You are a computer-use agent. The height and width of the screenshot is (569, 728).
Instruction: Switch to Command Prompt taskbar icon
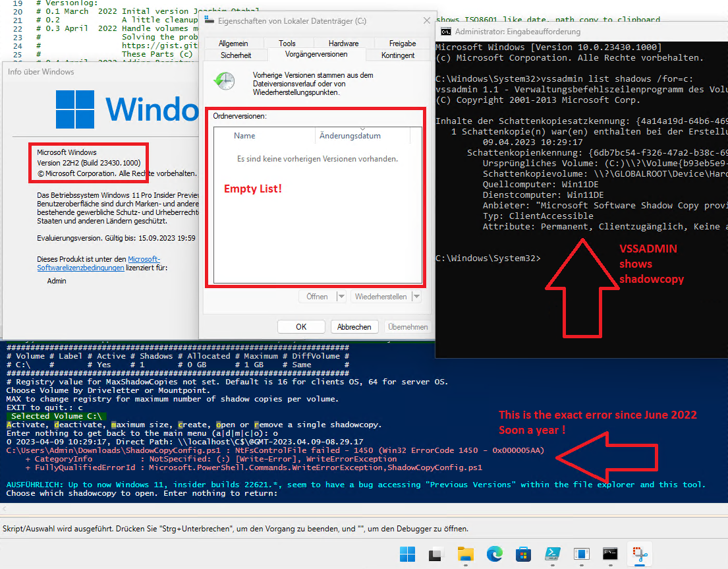click(x=610, y=553)
